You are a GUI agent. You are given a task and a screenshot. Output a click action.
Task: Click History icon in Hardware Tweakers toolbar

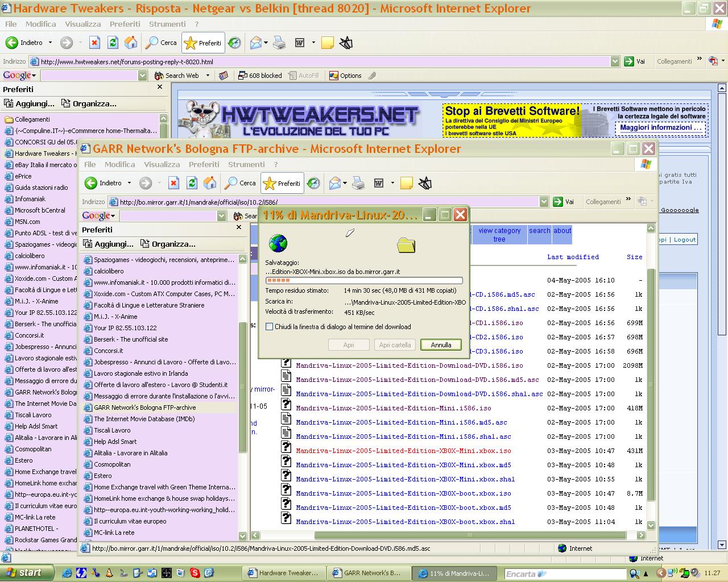pos(234,43)
